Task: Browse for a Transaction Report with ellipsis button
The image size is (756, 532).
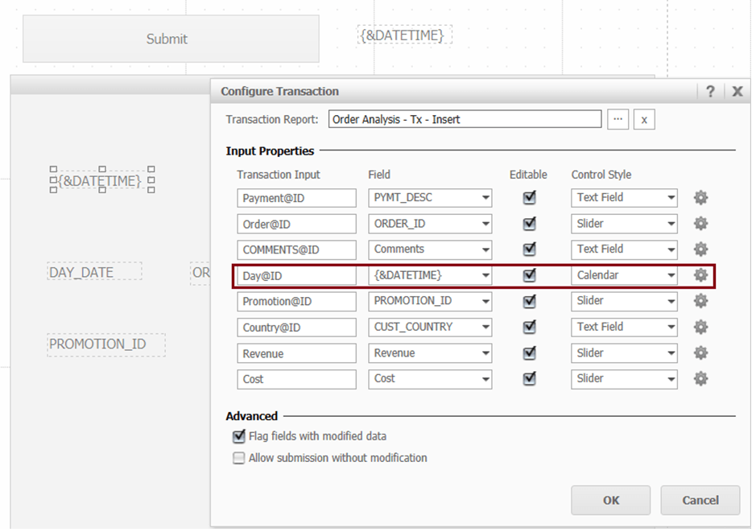Action: pos(618,119)
